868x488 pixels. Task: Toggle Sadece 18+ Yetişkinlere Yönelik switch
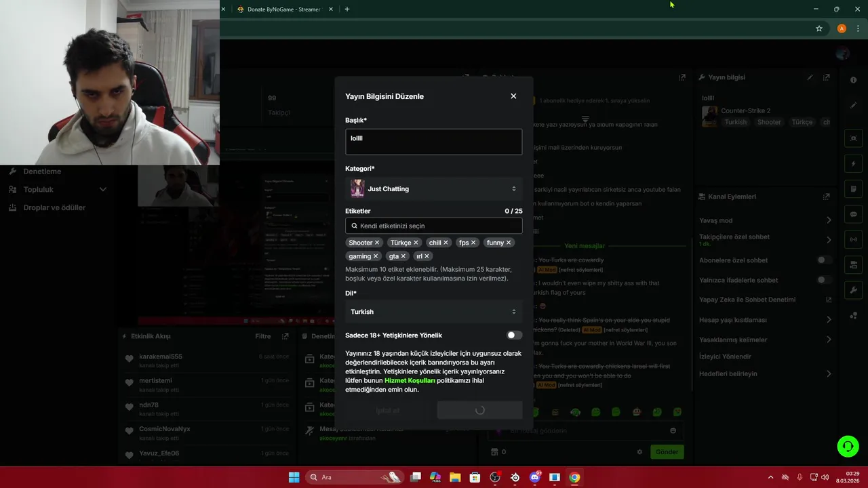coord(514,335)
